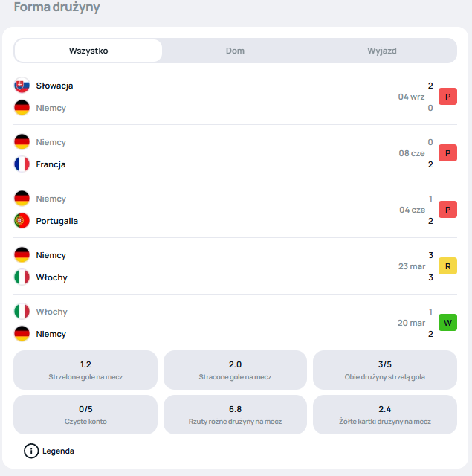This screenshot has width=472, height=476.
Task: Click Italy flag in 23 mar match
Action: [x=22, y=277]
